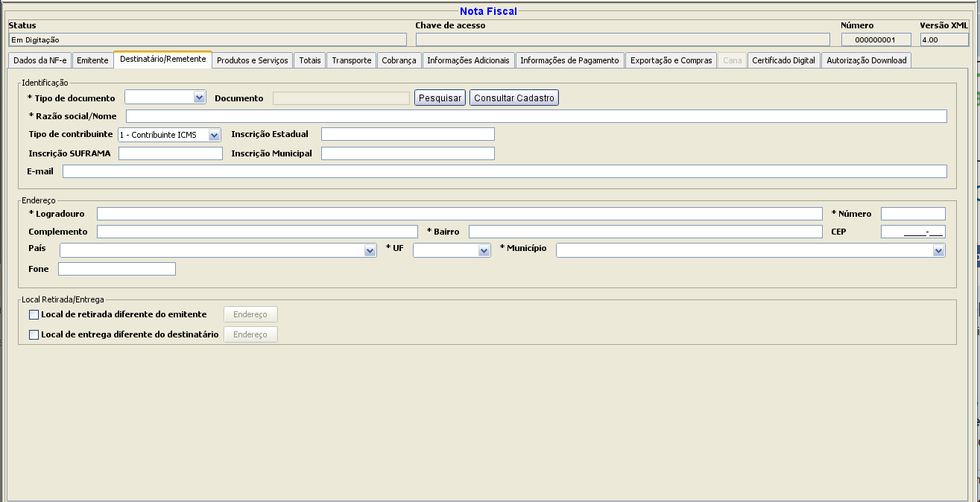
Task: Select the Inscrição Estadual field
Action: 408,134
